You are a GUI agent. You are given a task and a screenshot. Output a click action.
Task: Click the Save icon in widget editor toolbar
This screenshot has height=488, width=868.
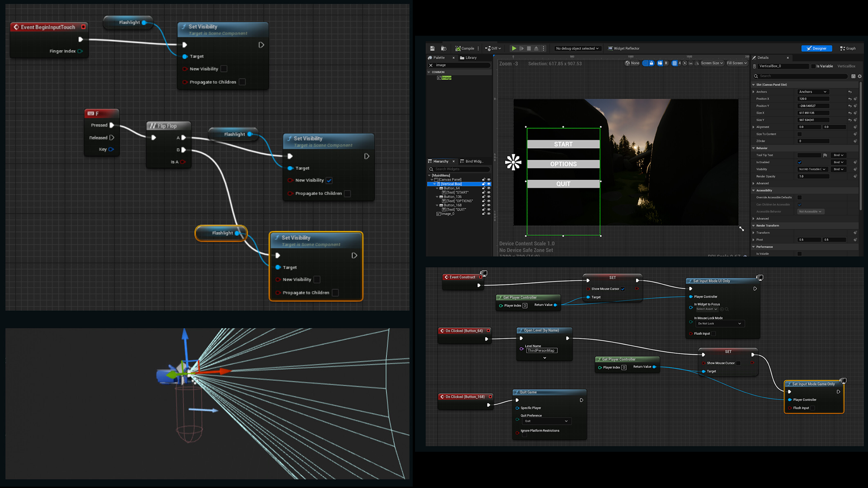(x=432, y=48)
